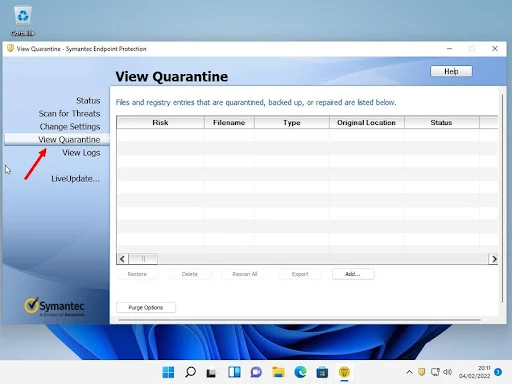Click the Help button

(x=451, y=71)
